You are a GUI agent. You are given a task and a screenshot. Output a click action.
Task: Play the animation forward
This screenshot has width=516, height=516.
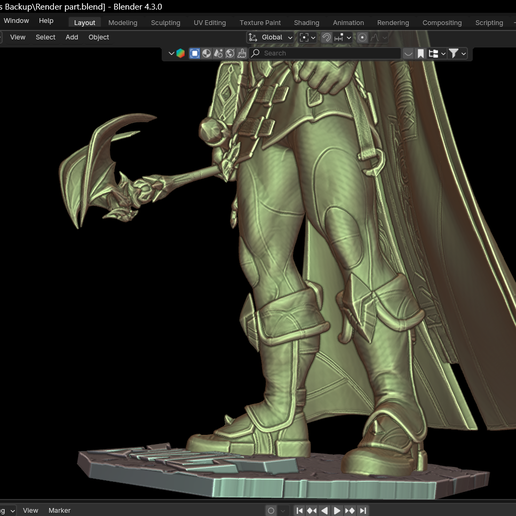coord(337,510)
